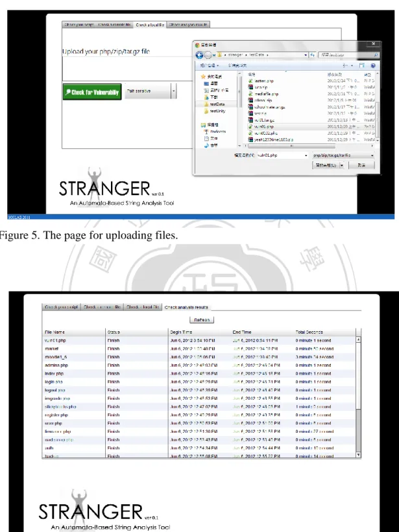Screen dimensions: 399x532
Task: Select Libraries item in navigation pane
Action: [x=210, y=125]
